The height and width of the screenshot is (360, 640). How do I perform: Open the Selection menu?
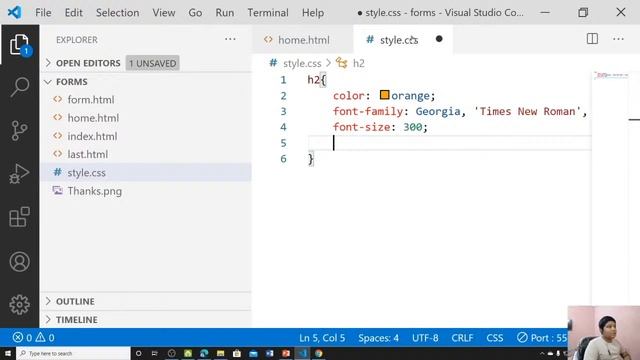click(x=118, y=13)
